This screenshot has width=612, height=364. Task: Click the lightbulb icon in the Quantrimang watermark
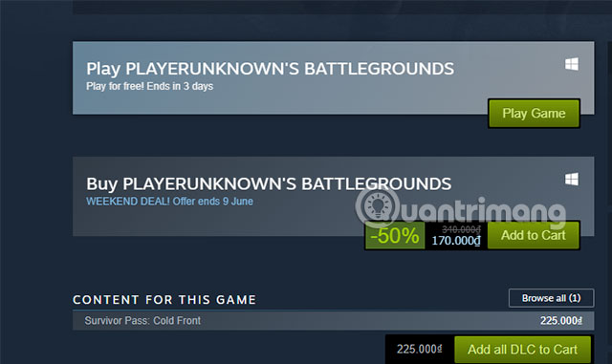377,206
